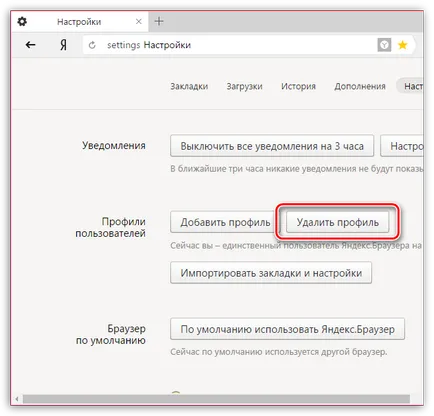434x416 pixels.
Task: Reload the page with refresh icon
Action: point(92,45)
